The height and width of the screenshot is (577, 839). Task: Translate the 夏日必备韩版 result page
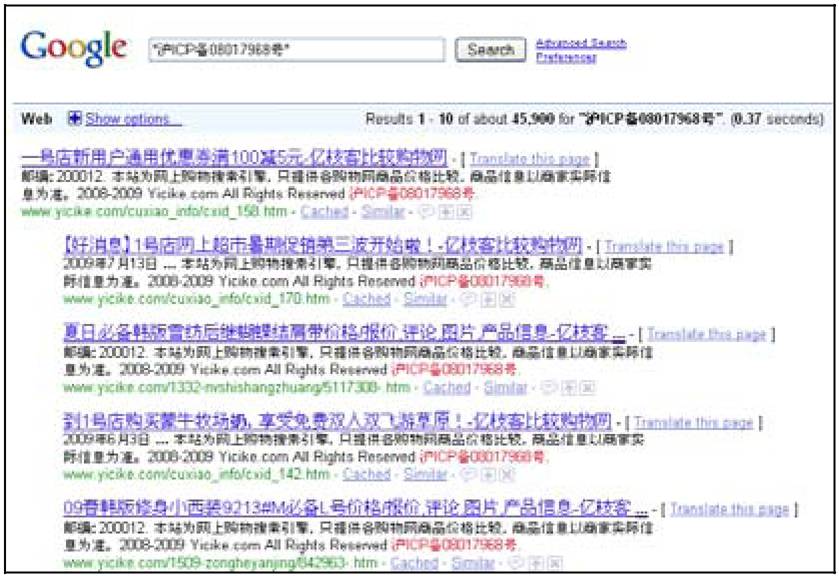click(707, 335)
